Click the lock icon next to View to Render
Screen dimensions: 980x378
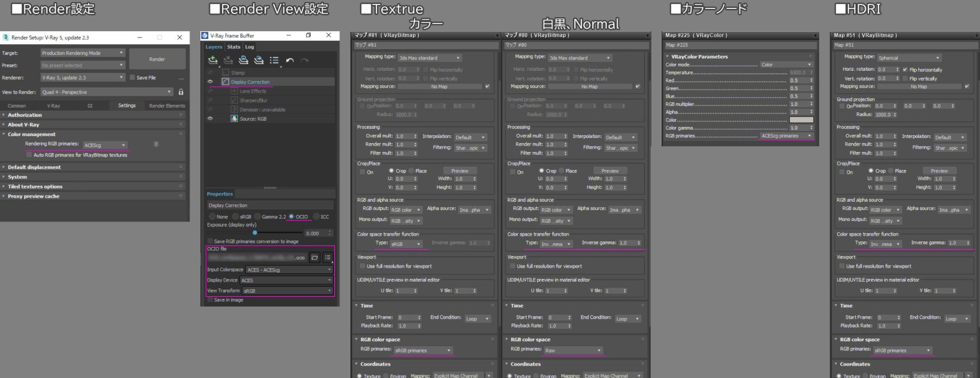point(181,92)
